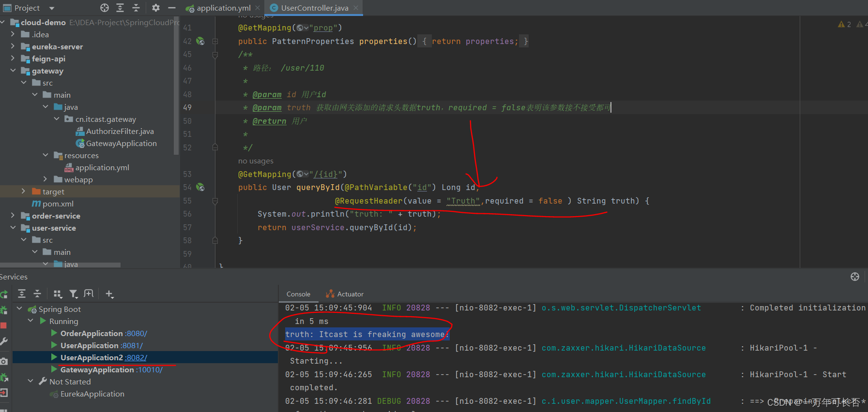868x412 pixels.
Task: Toggle fold marker at line 55
Action: pyautogui.click(x=215, y=201)
